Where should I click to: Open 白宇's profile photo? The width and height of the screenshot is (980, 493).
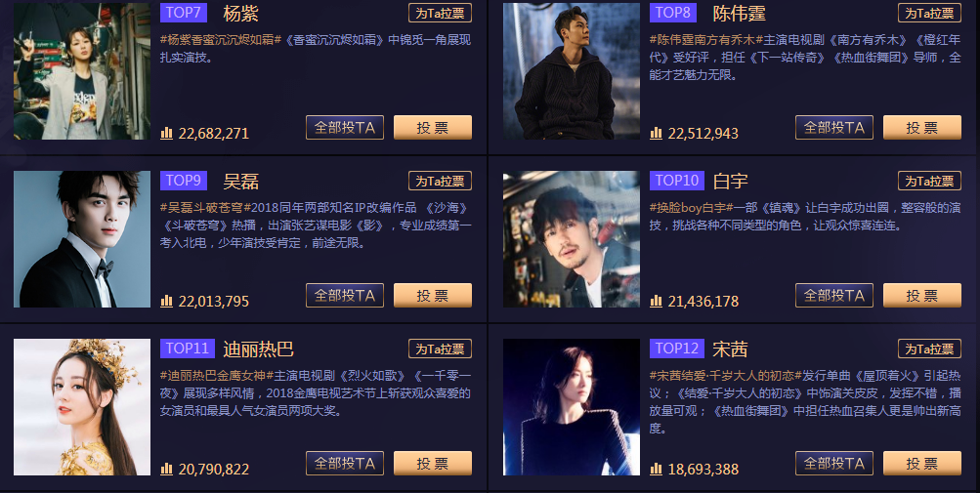pos(572,239)
